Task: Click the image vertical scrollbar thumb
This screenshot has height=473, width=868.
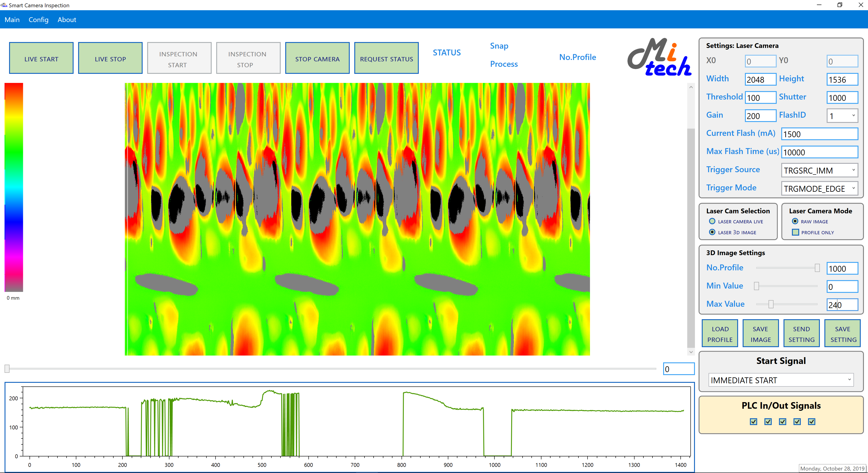Action: click(x=691, y=238)
